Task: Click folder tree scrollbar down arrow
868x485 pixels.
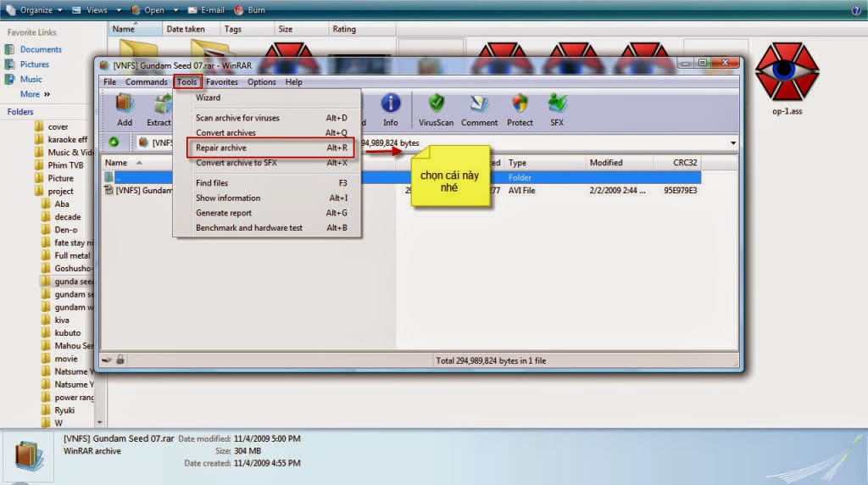Action: point(100,422)
